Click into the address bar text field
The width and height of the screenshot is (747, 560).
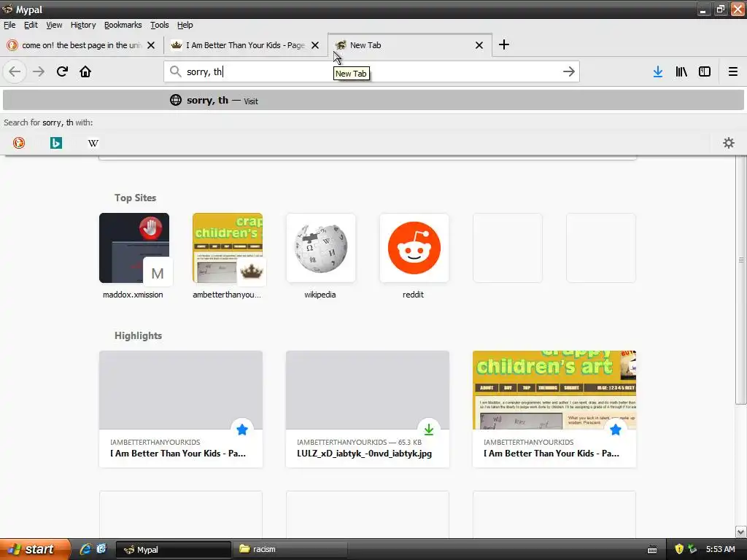pyautogui.click(x=371, y=72)
